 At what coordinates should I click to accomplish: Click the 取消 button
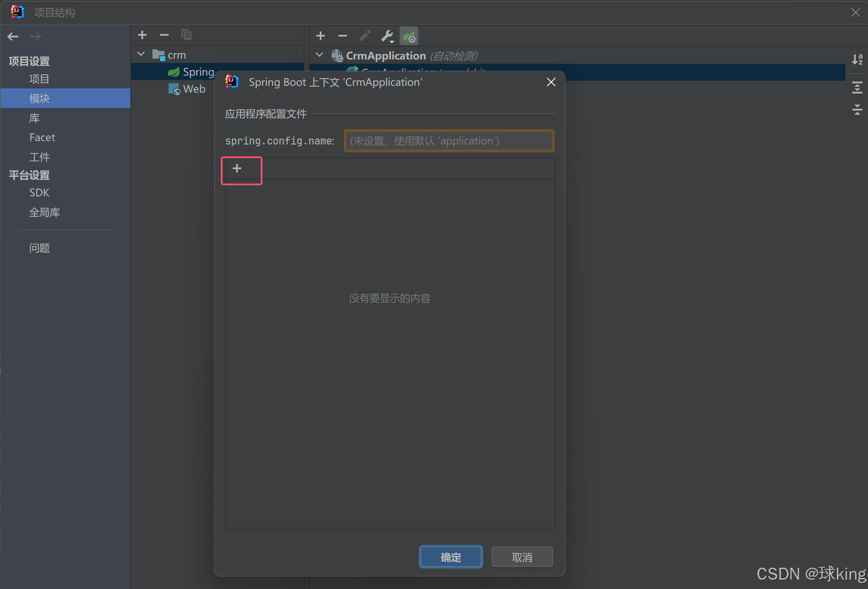point(522,557)
